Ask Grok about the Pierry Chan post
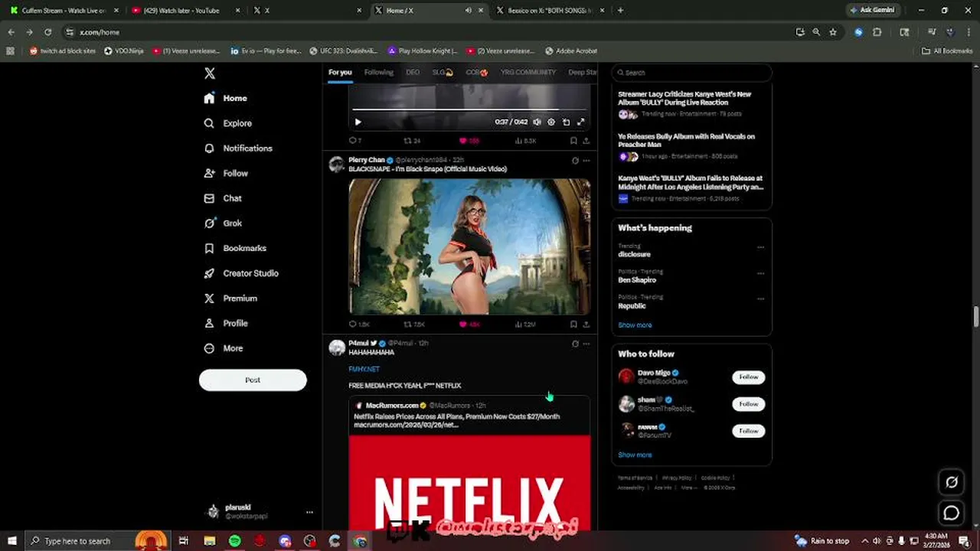The image size is (980, 551). click(x=575, y=161)
